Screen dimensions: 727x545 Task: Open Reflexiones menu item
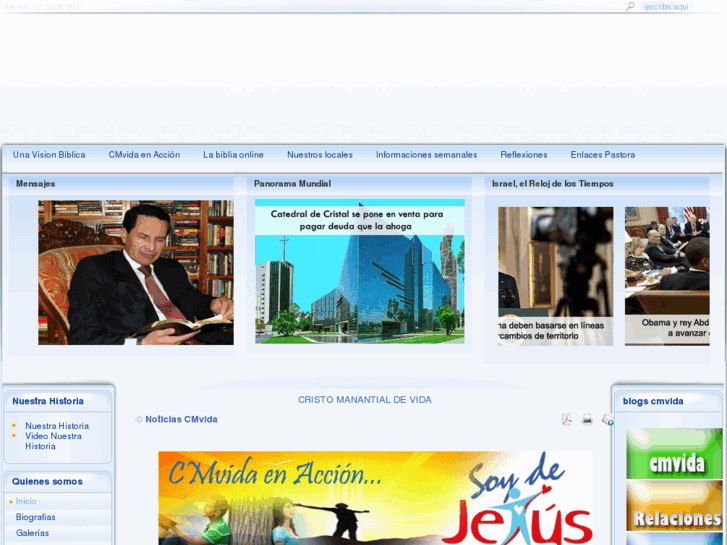point(524,155)
